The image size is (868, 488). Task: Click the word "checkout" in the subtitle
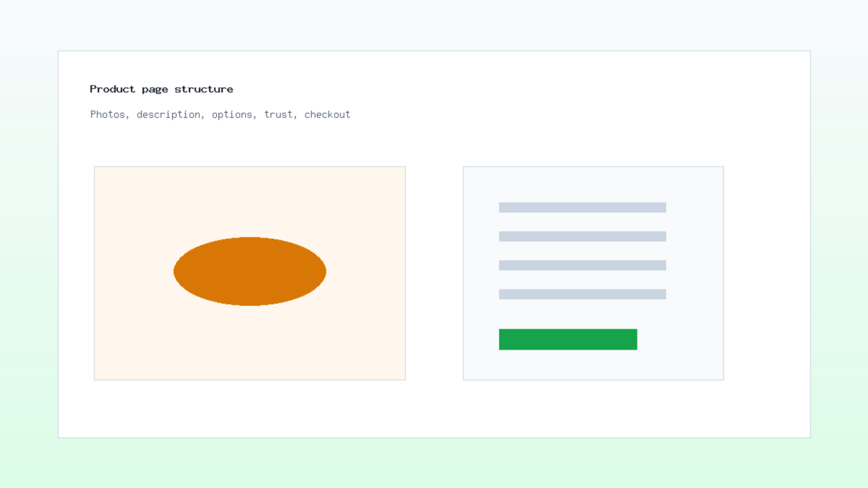(x=327, y=114)
